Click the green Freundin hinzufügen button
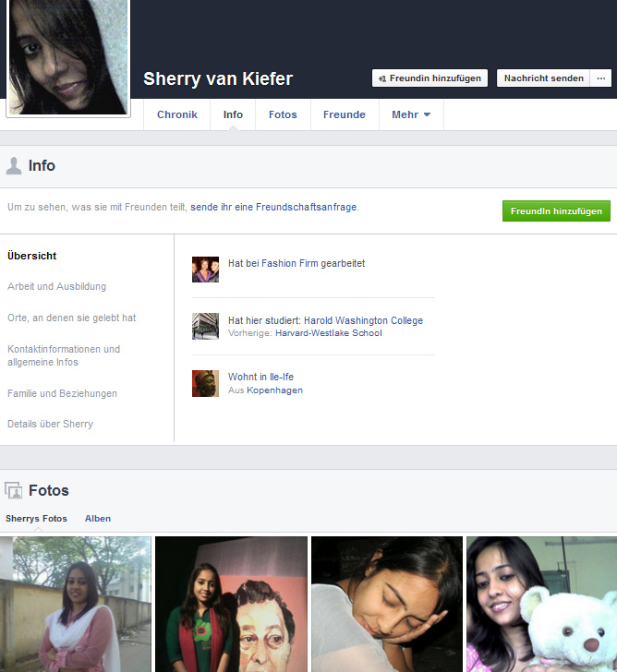Viewport: 617px width, 672px height. tap(556, 210)
